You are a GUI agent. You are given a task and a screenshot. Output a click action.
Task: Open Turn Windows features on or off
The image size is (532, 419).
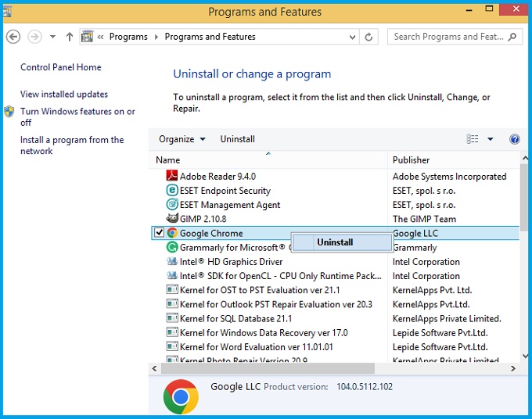coord(77,116)
